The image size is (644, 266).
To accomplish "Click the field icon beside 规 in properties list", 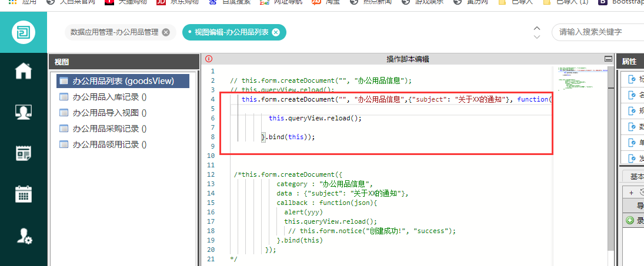I will pyautogui.click(x=632, y=110).
